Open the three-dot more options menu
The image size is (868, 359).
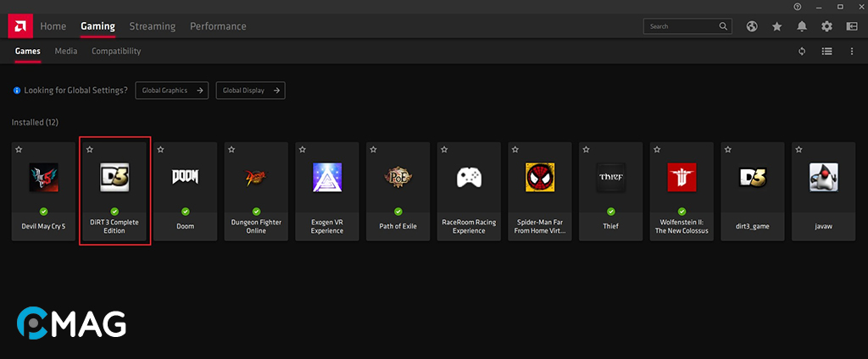pos(851,52)
